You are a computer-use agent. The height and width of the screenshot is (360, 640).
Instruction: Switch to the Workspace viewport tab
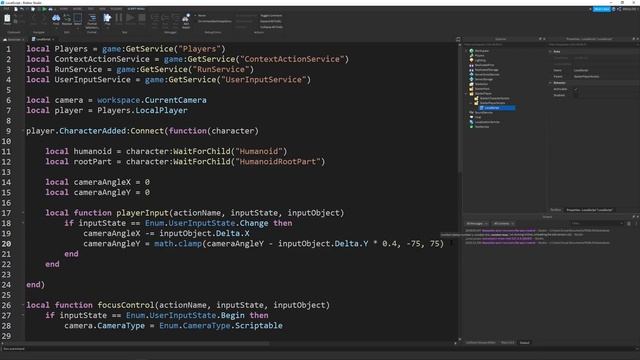coord(14,39)
